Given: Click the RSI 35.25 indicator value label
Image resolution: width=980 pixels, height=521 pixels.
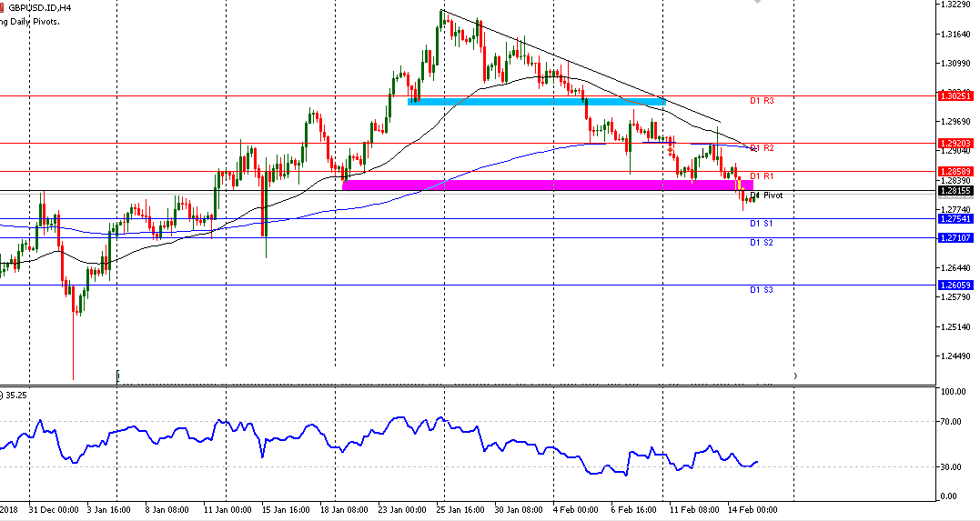Looking at the screenshot, I should pyautogui.click(x=15, y=395).
